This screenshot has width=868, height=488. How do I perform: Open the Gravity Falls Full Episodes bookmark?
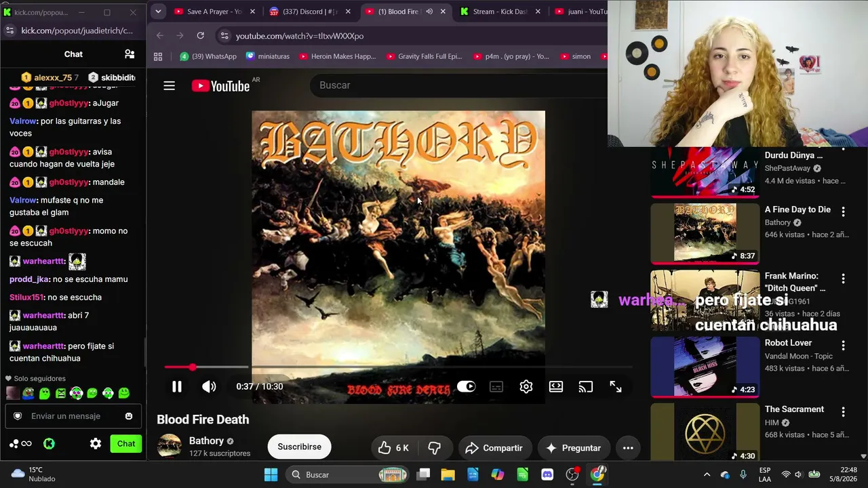pyautogui.click(x=425, y=56)
